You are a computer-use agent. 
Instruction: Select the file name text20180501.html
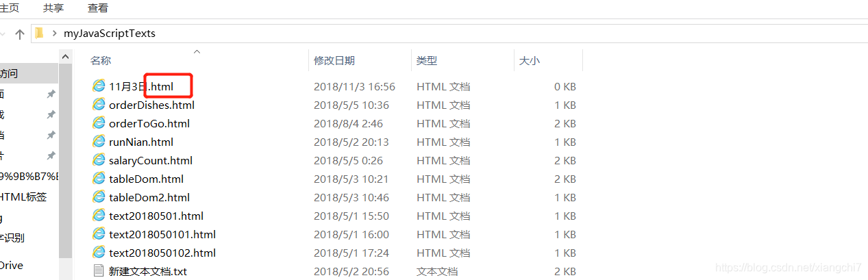pos(156,216)
